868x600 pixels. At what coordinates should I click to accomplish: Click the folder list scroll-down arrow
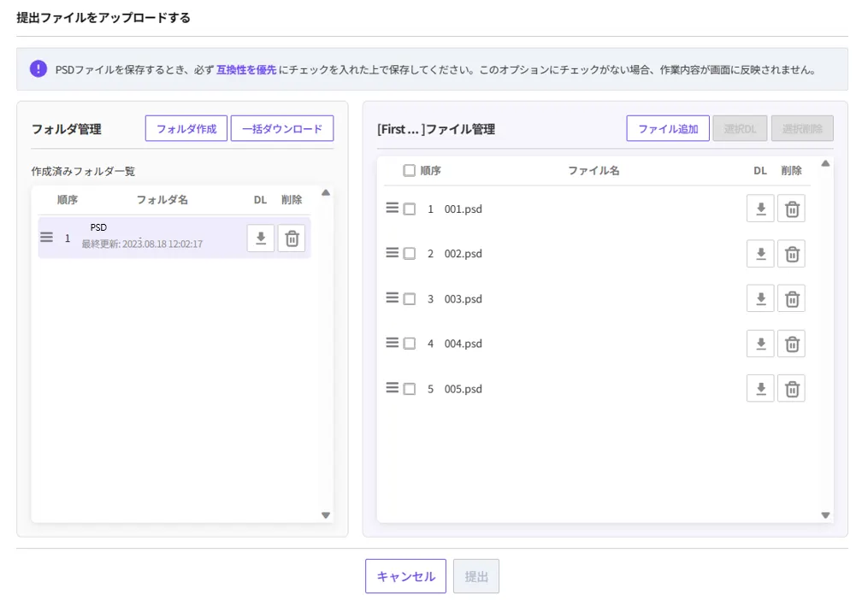(x=326, y=515)
